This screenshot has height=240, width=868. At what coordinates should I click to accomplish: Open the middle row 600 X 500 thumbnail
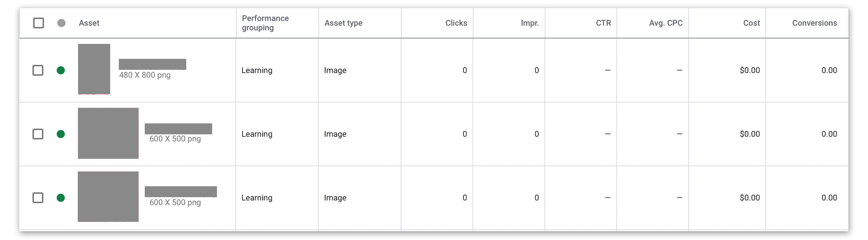[108, 133]
